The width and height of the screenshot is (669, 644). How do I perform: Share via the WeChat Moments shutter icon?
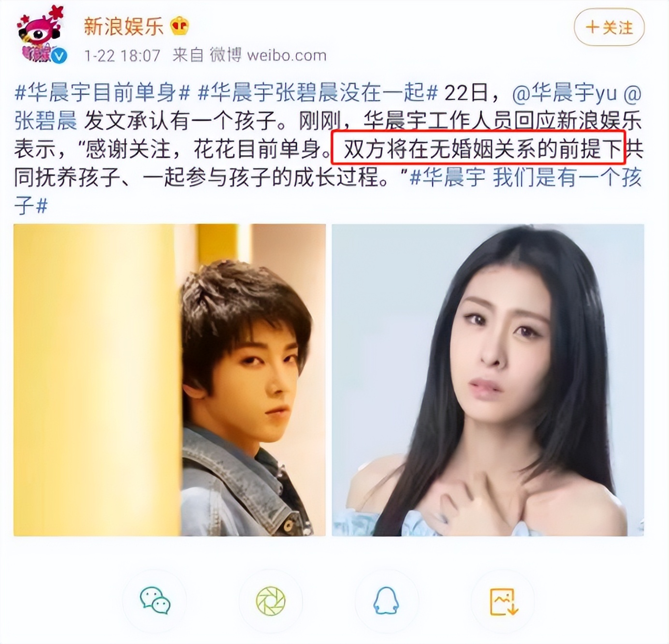[x=271, y=601]
